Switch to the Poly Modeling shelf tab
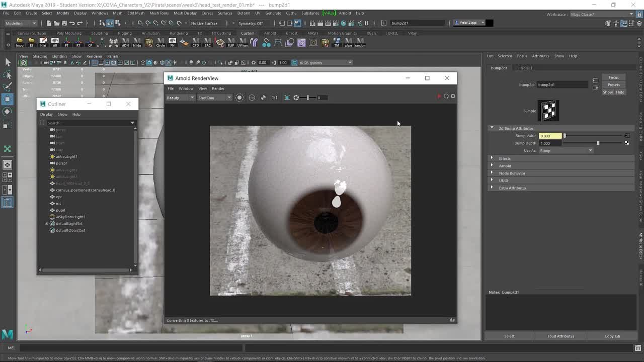This screenshot has height=362, width=644. (x=69, y=33)
